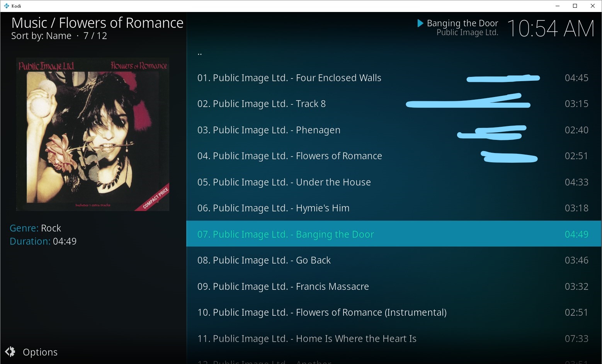The width and height of the screenshot is (602, 364).
Task: Choose track 09 Francis Massacre
Action: pos(394,286)
